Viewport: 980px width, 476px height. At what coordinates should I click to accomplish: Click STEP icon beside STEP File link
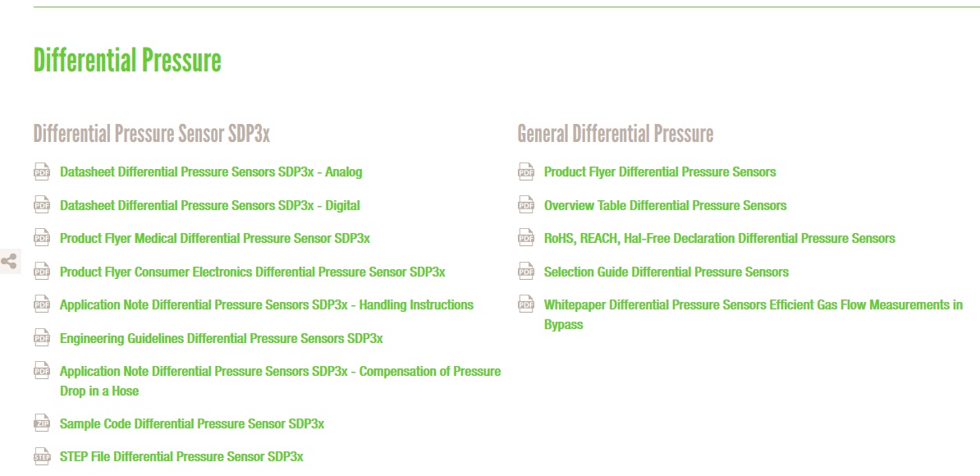42,456
